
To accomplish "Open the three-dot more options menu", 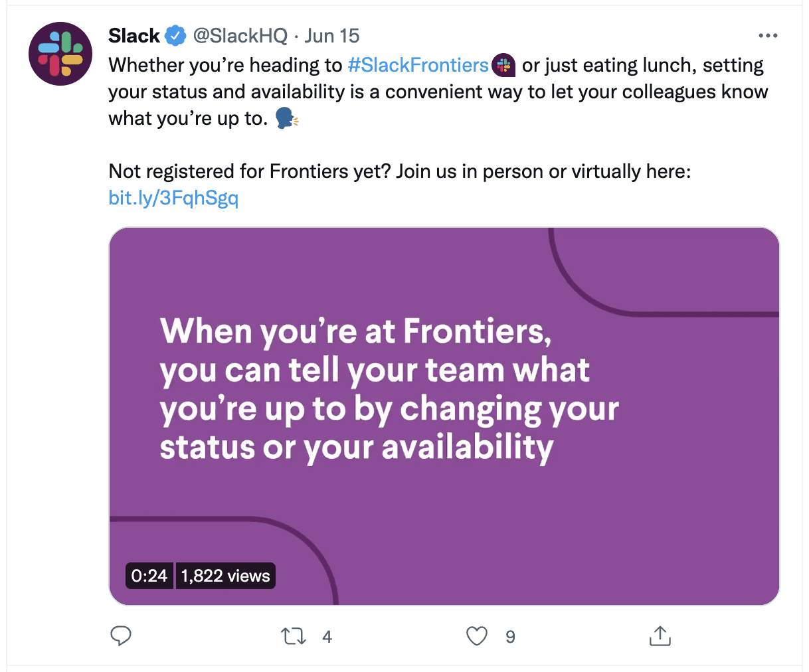I will click(x=768, y=36).
